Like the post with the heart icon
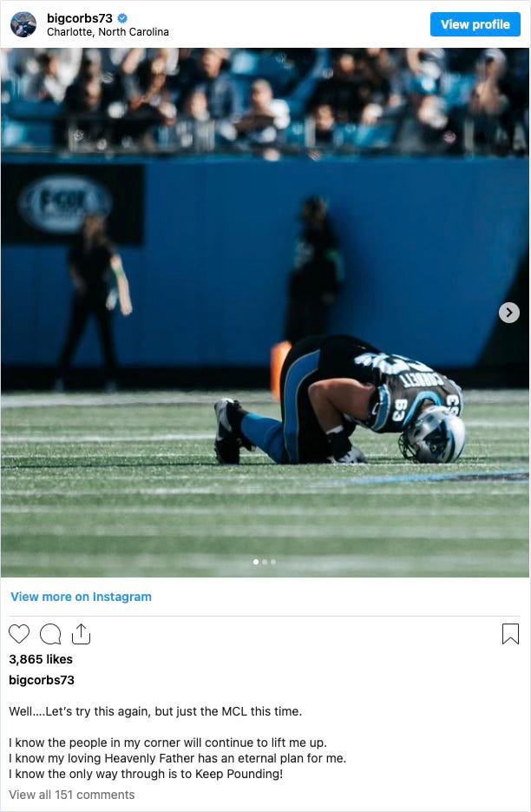 [x=19, y=634]
